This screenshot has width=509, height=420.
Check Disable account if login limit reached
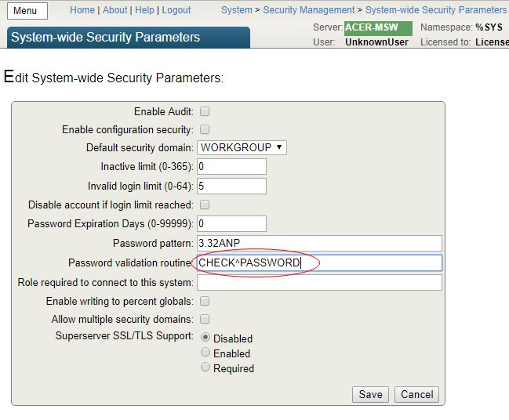point(205,205)
